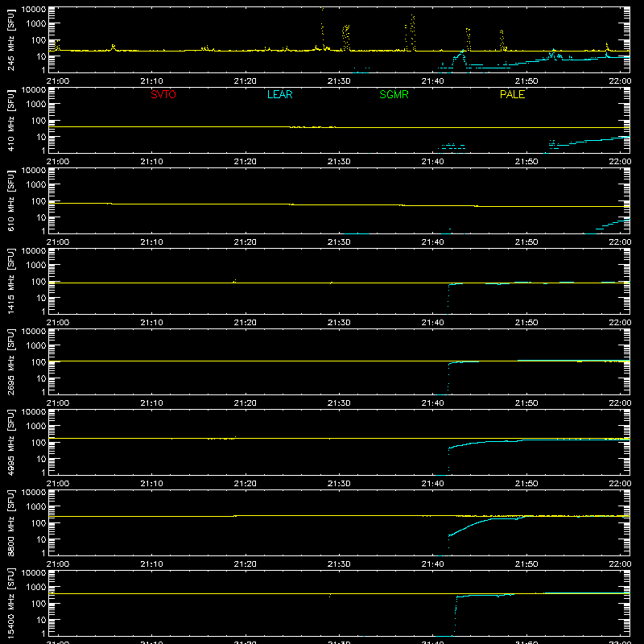Image resolution: width=644 pixels, height=644 pixels.
Task: Click the cyan LEAR station label
Action: (x=279, y=94)
